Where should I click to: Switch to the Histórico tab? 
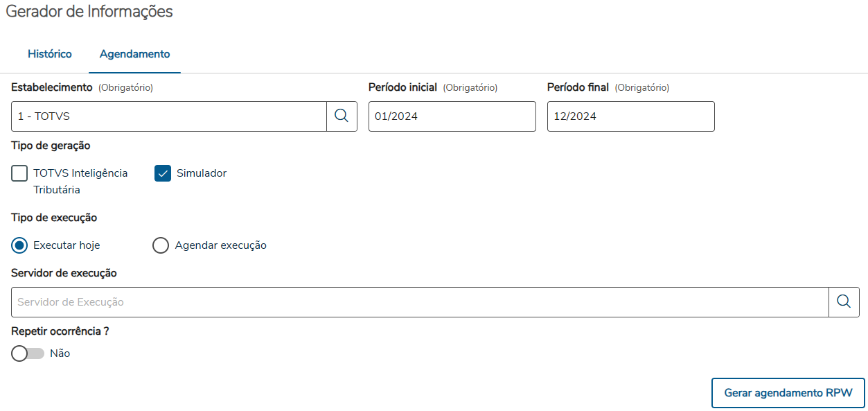click(49, 54)
